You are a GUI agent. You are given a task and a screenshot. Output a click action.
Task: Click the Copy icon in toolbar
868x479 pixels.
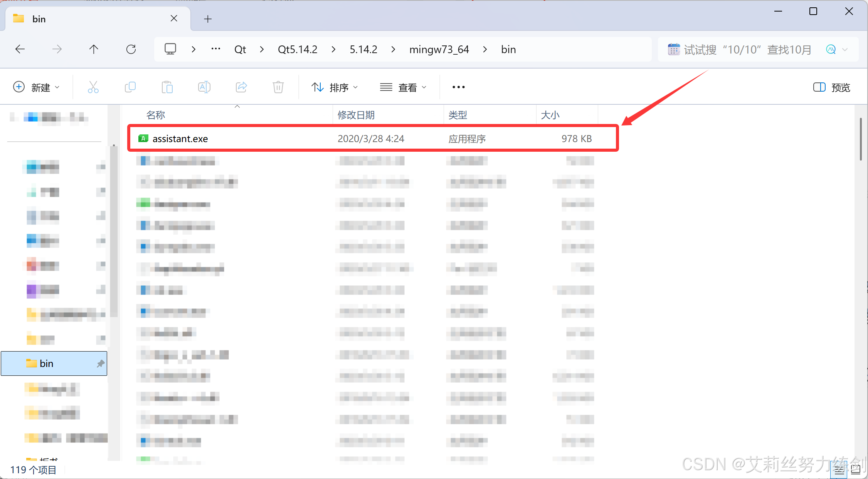pos(130,87)
